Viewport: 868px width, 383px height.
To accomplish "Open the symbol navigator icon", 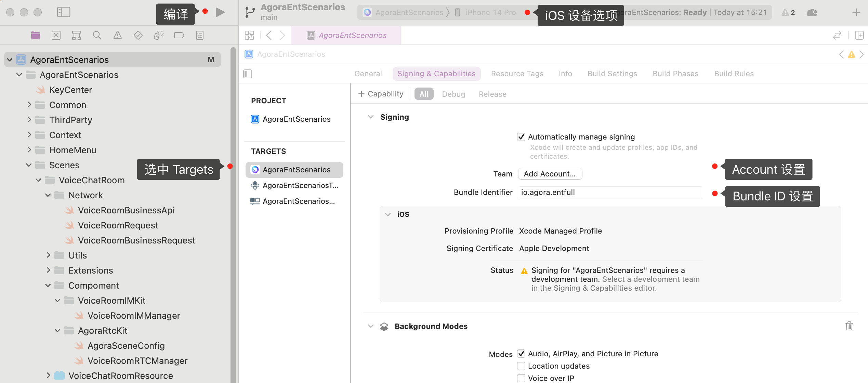I will click(x=77, y=35).
